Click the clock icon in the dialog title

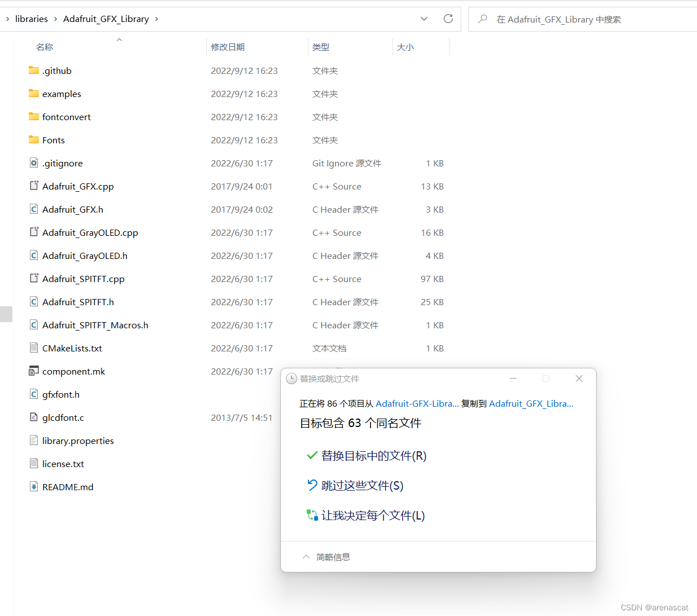292,379
